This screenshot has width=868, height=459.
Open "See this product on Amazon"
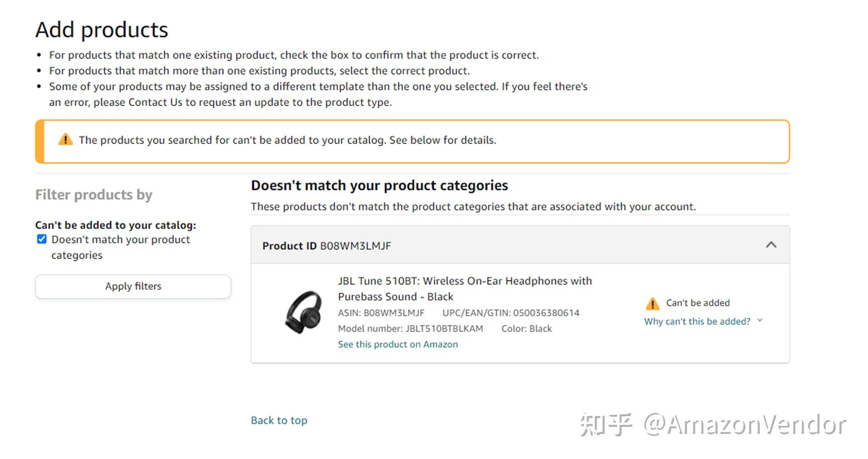397,344
